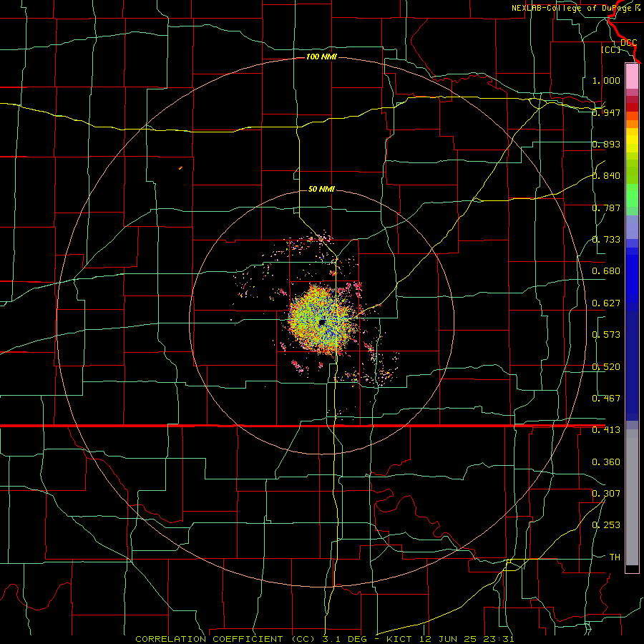Select the 0.947 scale value
Image resolution: width=644 pixels, height=644 pixels.
606,112
